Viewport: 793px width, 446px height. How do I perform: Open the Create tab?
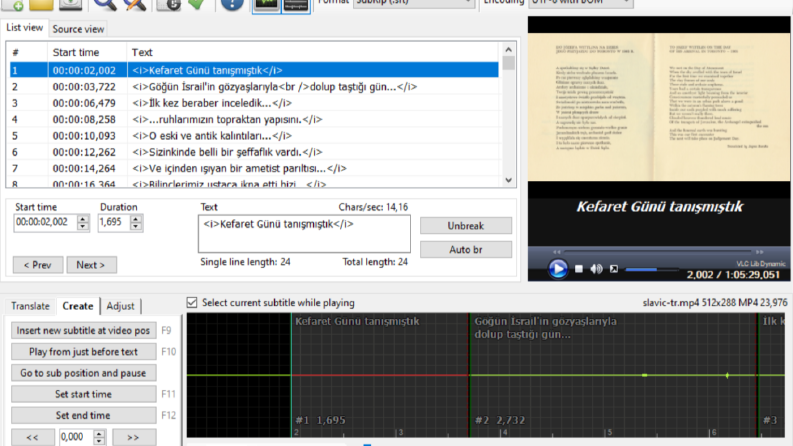tap(77, 306)
